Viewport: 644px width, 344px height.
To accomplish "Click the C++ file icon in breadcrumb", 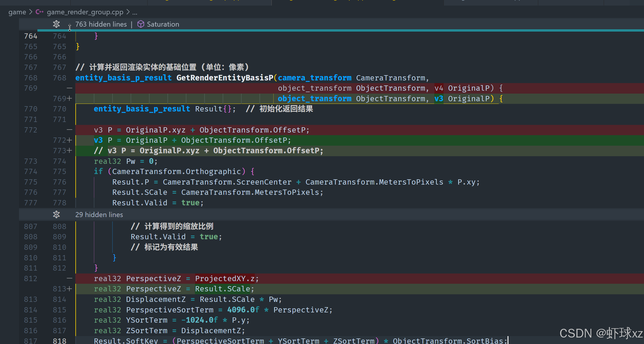I will coord(39,12).
